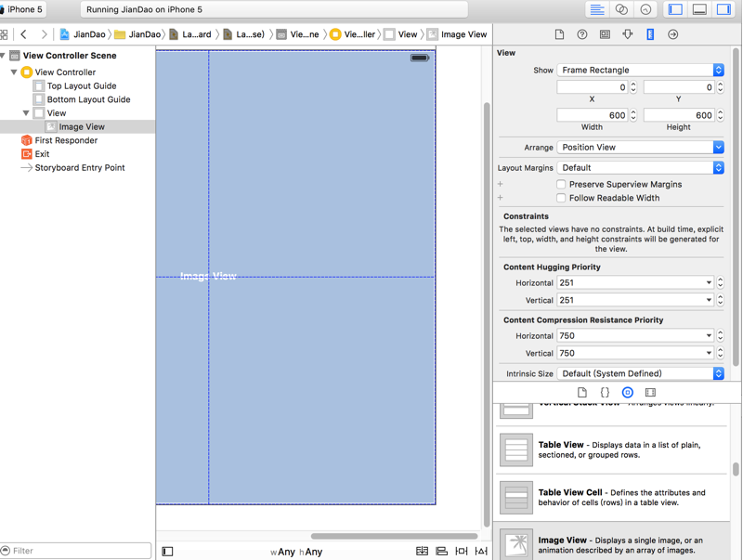Screen dimensions: 743x560
Task: Select JianDao project in jump bar
Action: [x=83, y=34]
